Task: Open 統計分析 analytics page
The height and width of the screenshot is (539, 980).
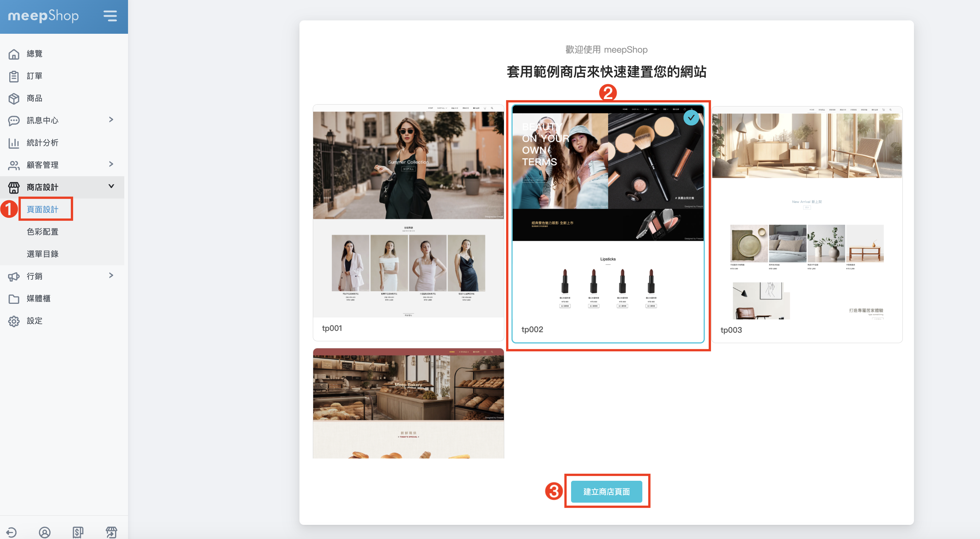Action: [42, 143]
